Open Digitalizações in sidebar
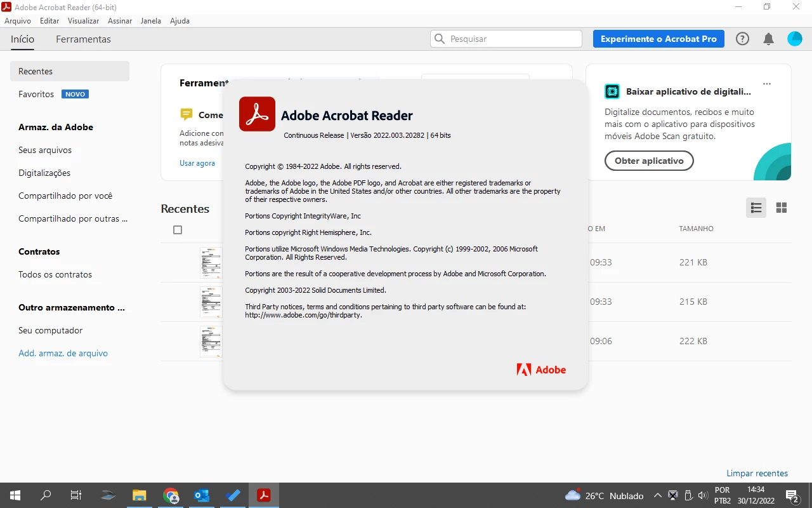The width and height of the screenshot is (812, 508). pyautogui.click(x=44, y=173)
